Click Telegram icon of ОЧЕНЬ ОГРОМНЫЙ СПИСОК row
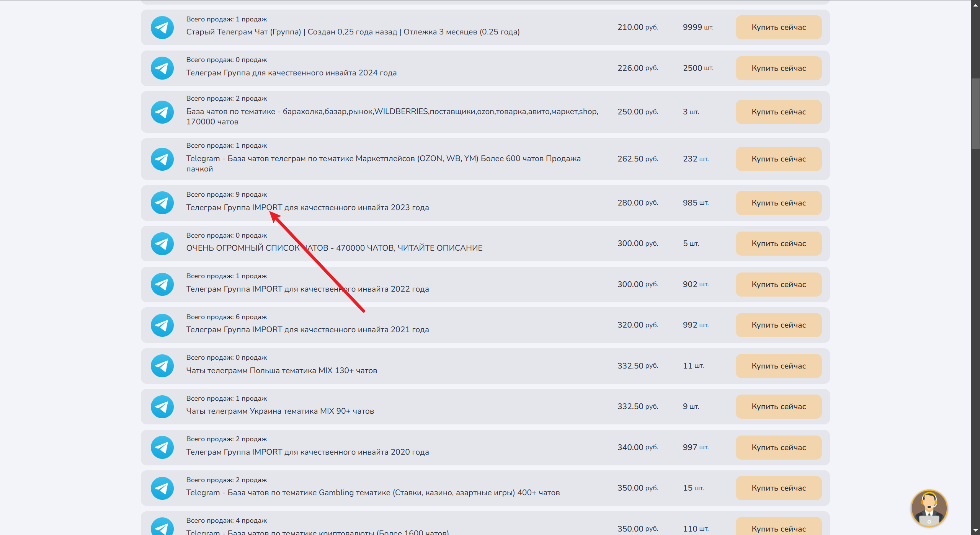The height and width of the screenshot is (535, 980). [162, 243]
